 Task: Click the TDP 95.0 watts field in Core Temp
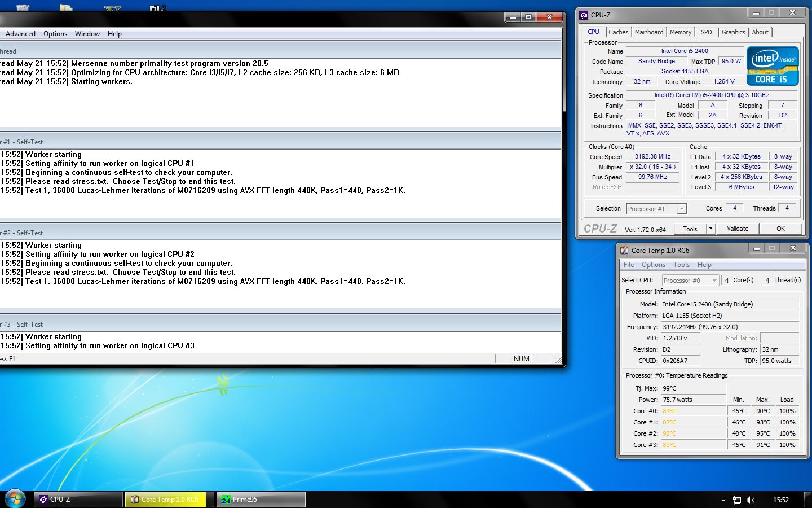(x=780, y=361)
